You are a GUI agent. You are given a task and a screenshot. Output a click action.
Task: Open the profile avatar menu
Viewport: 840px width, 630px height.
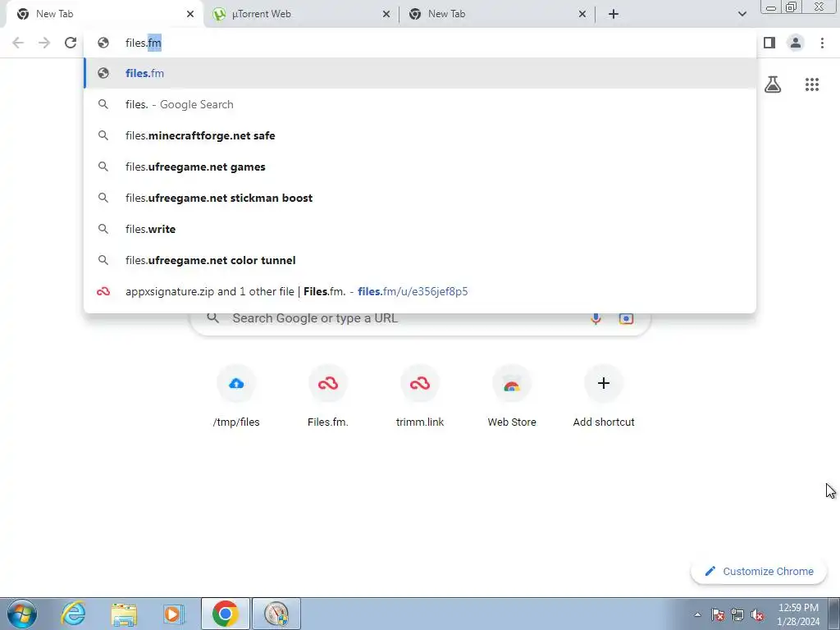(796, 43)
